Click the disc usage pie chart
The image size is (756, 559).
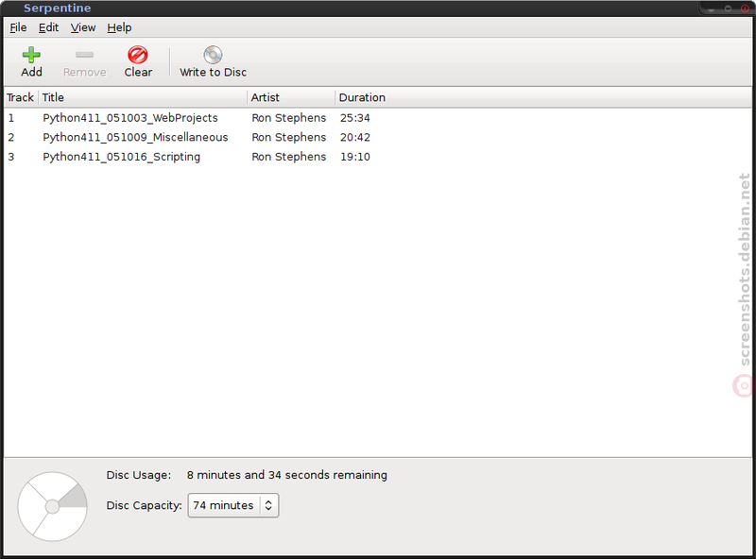click(x=53, y=506)
